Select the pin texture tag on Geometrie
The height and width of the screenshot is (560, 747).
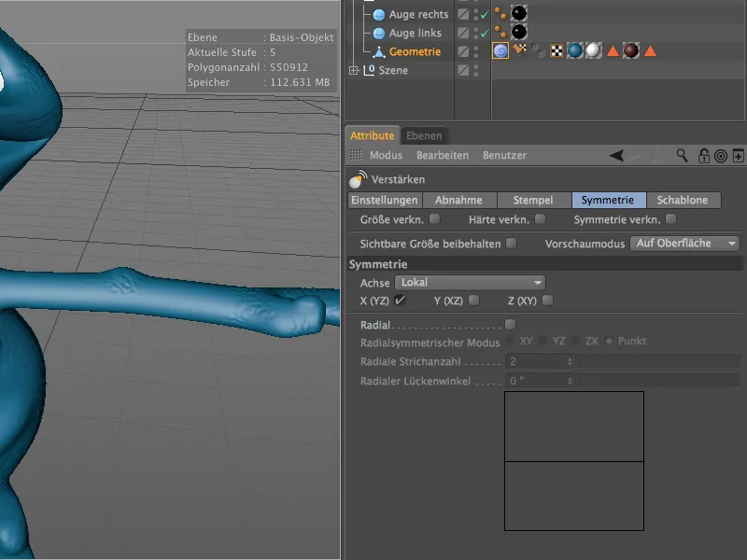[x=519, y=50]
